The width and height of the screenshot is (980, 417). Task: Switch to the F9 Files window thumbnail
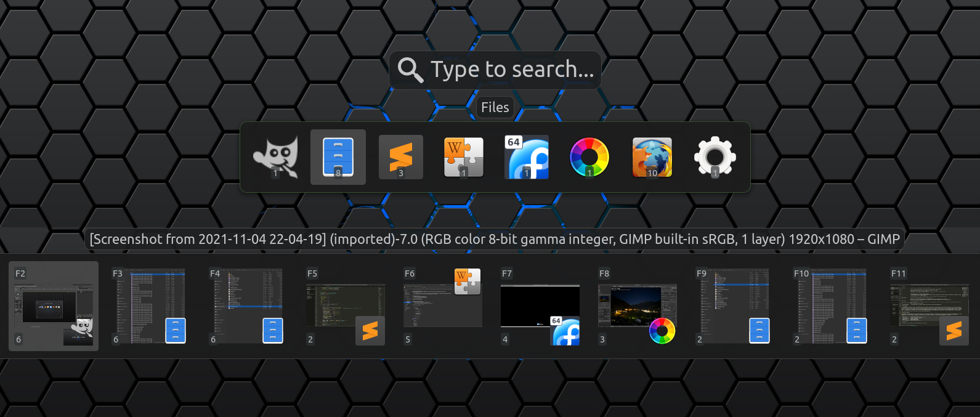pyautogui.click(x=732, y=306)
